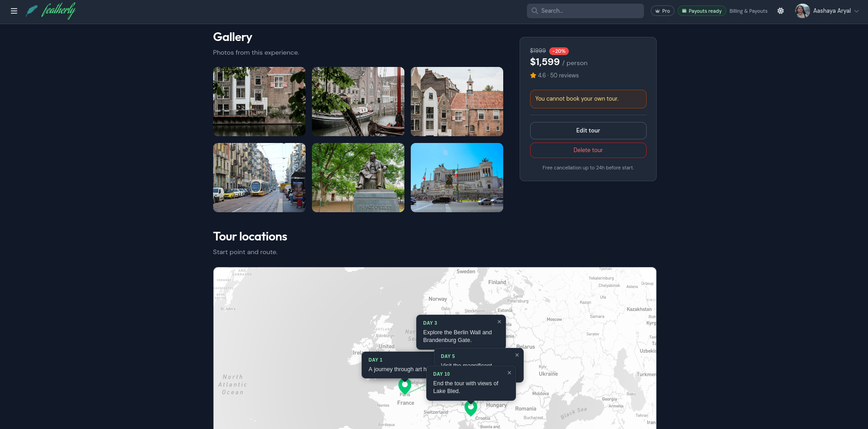This screenshot has height=429, width=868.
Task: Toggle the light/dark theme icon
Action: (x=781, y=11)
